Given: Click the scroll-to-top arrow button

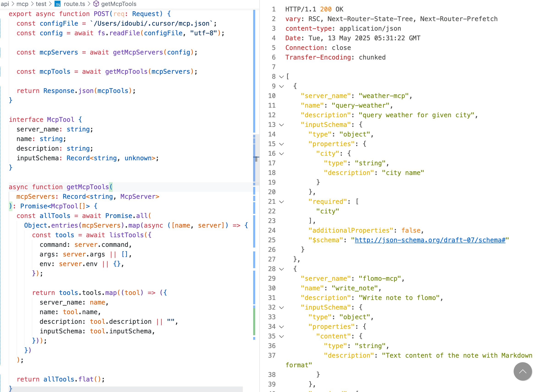Looking at the screenshot, I should (x=522, y=371).
